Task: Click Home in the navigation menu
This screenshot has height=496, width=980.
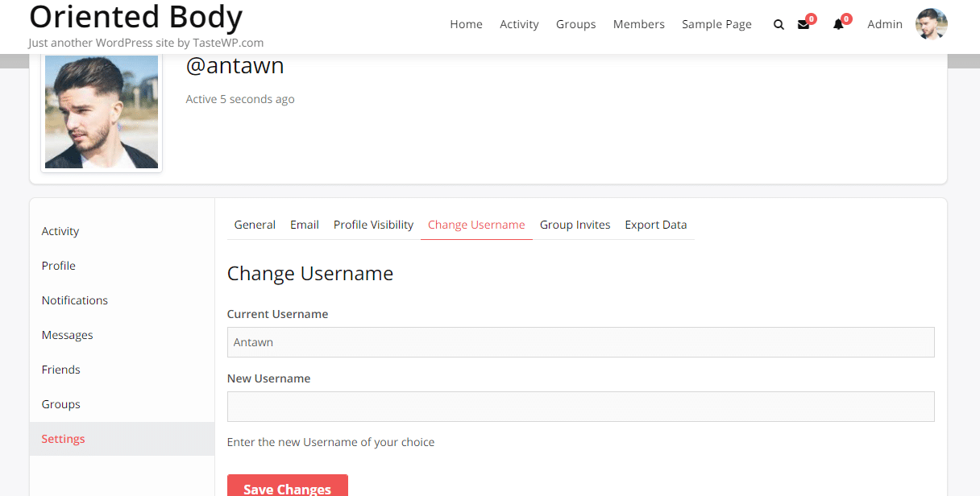Action: point(466,24)
